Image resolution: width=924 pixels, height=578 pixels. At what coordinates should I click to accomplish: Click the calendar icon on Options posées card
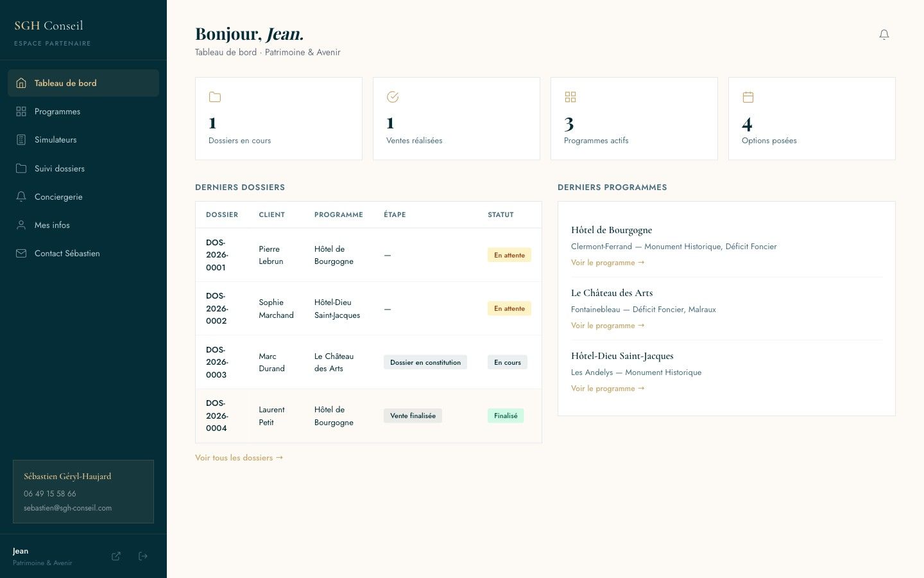(748, 97)
